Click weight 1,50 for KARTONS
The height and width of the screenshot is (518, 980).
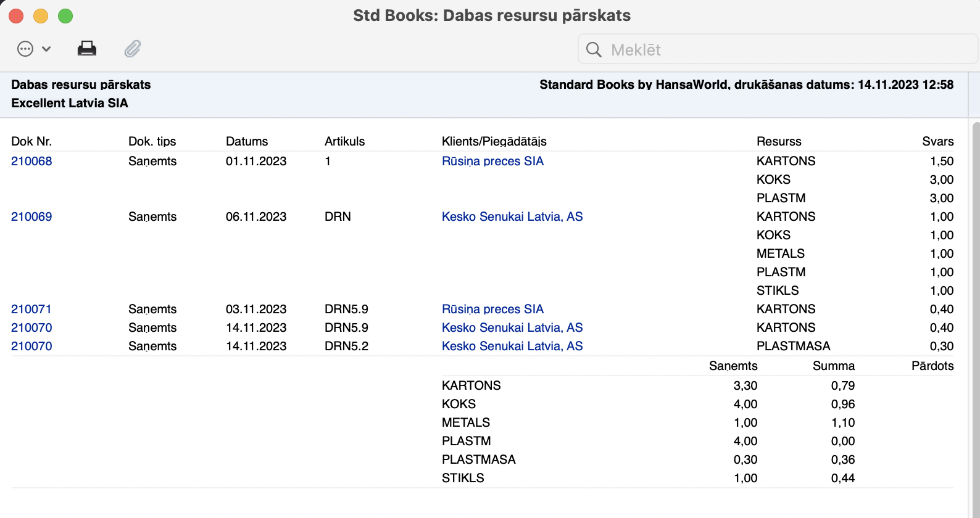[x=942, y=161]
